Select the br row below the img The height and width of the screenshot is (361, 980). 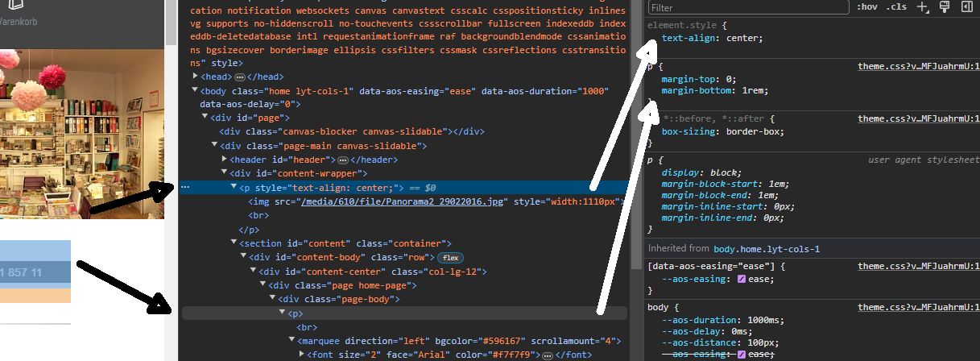tap(258, 215)
